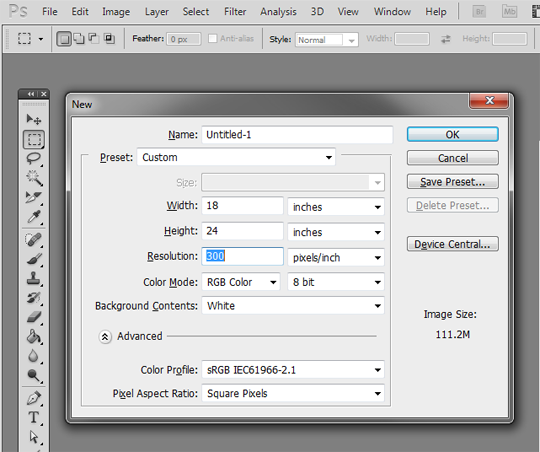Viewport: 540px width, 452px height.
Task: Select the Lasso tool
Action: pos(34,159)
